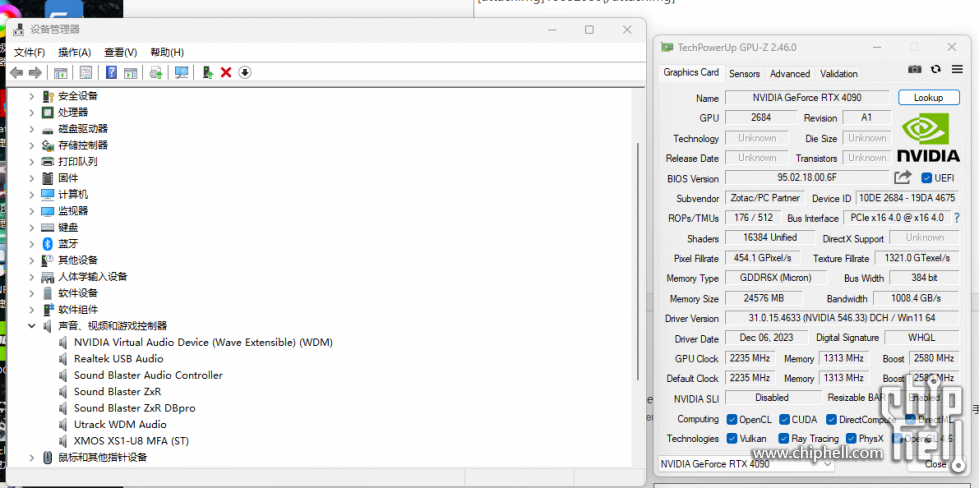Expand the 存储控制器 tree node

point(31,145)
